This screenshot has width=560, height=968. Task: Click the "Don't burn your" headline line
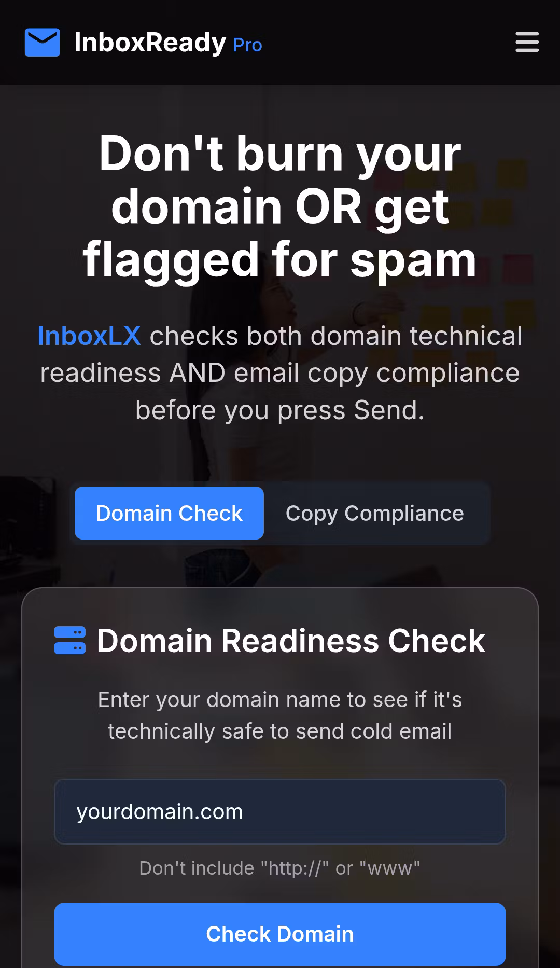click(x=280, y=154)
